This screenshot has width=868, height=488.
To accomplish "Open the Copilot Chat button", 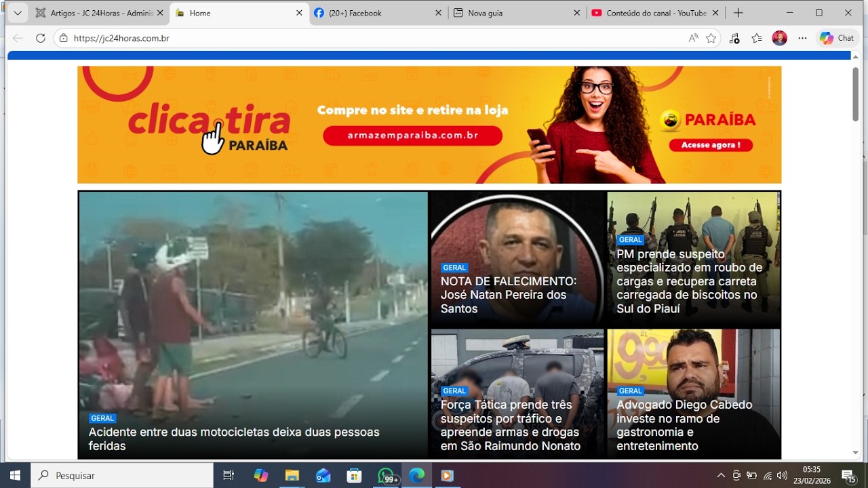I will (837, 39).
